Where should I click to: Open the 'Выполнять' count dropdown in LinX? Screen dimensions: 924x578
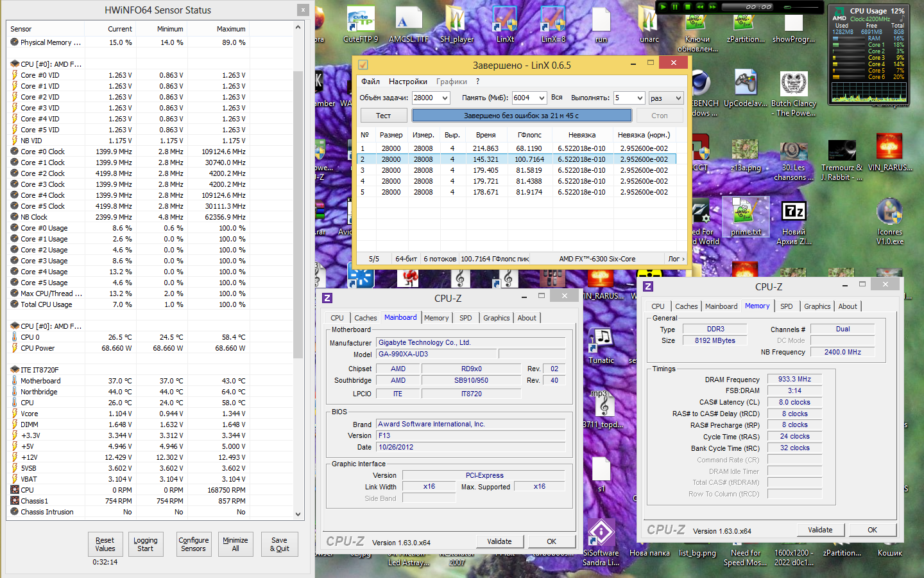point(639,98)
